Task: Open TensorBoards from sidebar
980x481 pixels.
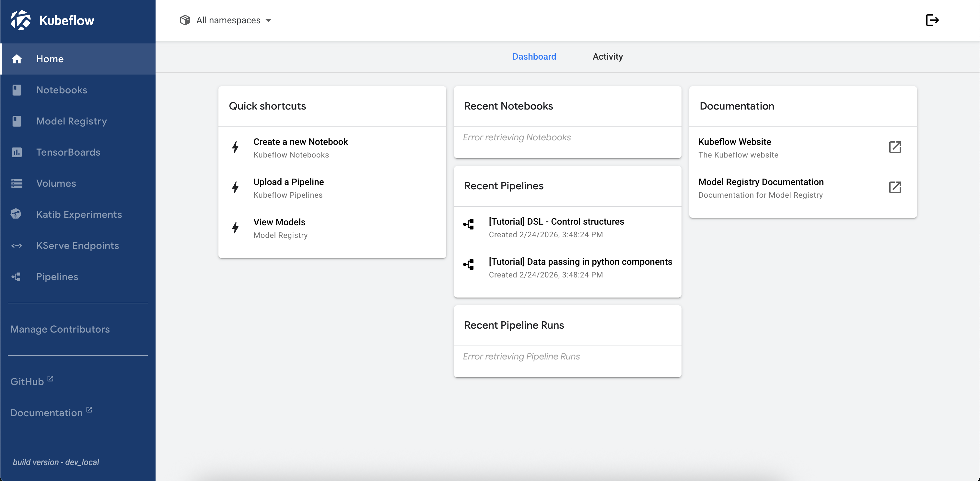Action: [x=77, y=152]
